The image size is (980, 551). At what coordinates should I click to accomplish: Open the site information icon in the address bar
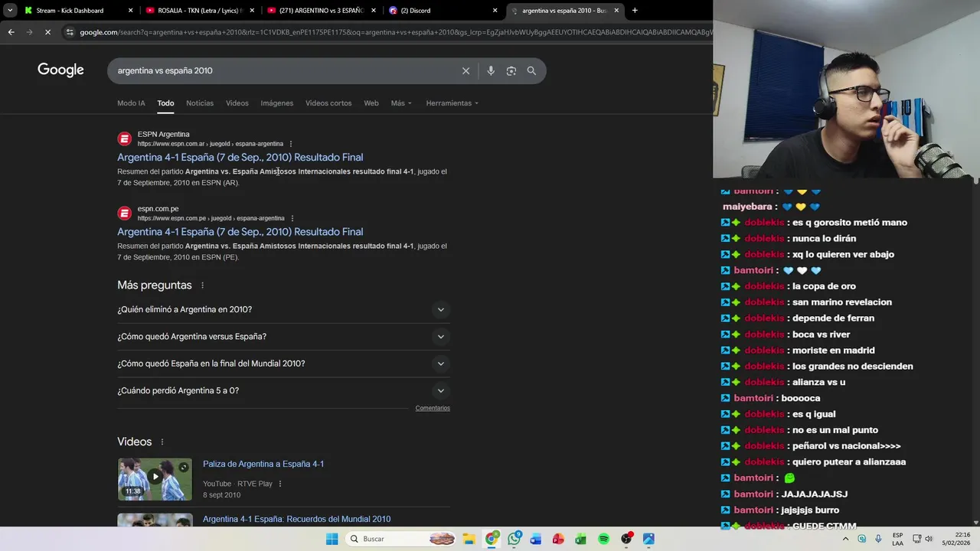(x=70, y=32)
